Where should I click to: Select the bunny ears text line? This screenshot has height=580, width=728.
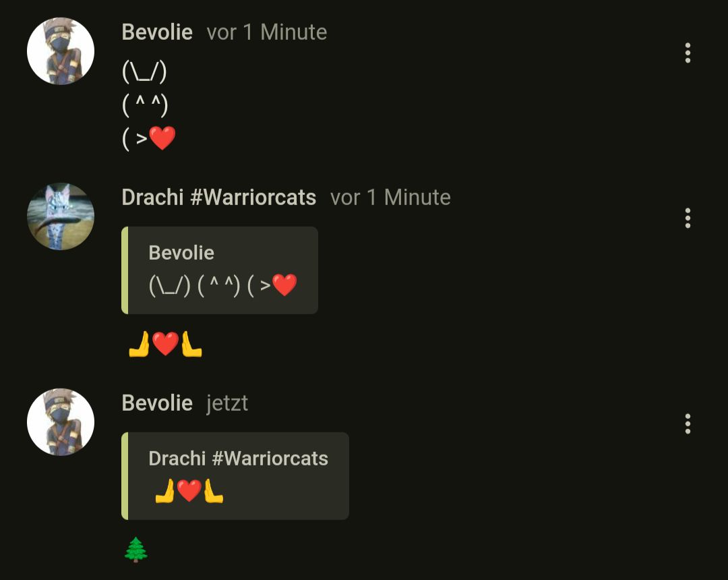[x=144, y=72]
